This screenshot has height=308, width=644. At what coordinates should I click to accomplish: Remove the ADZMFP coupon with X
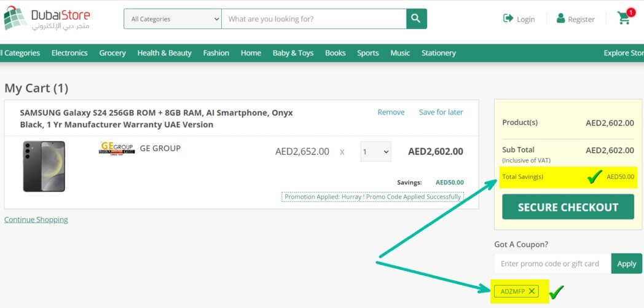pos(532,291)
